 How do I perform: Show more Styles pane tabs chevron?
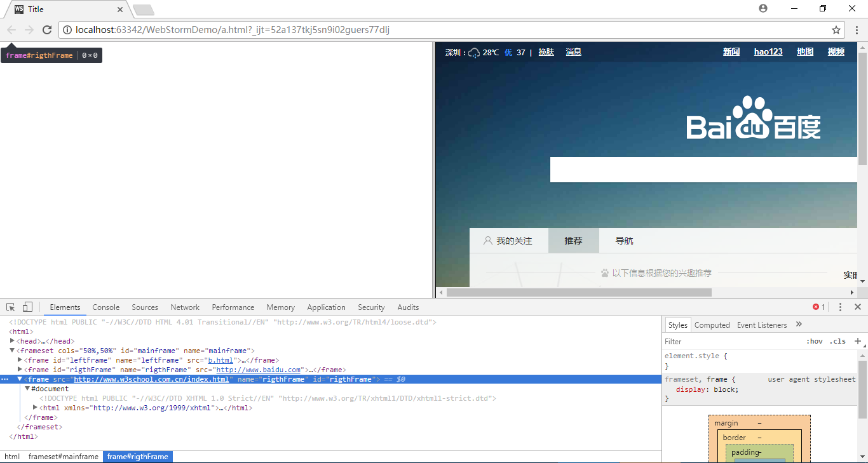(x=799, y=325)
